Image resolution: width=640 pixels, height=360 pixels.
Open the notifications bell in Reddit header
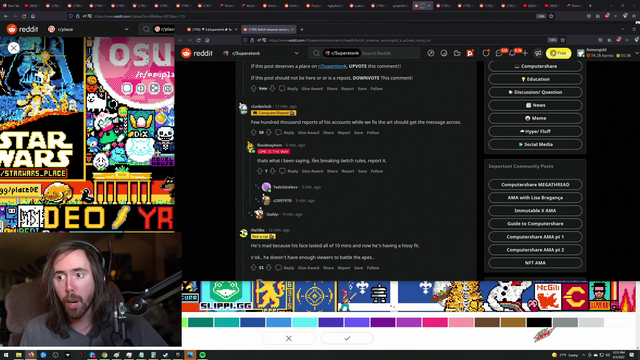click(x=512, y=53)
